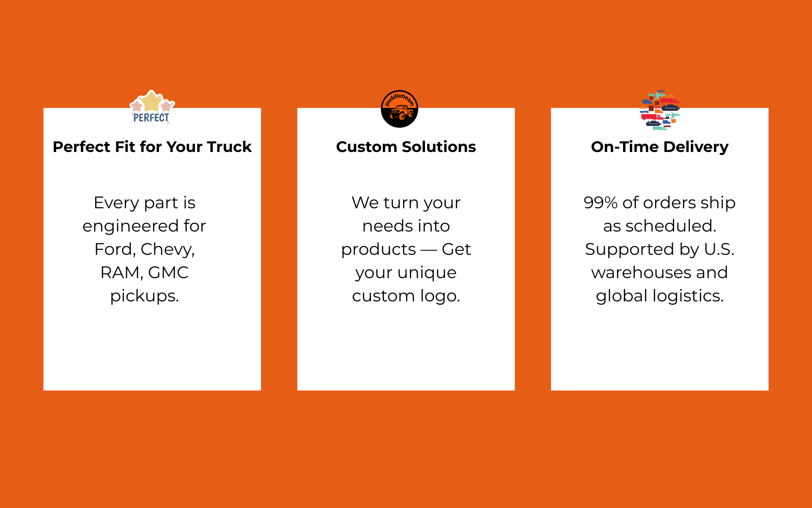Screen dimensions: 812x508
Task: Select the "Custom Solutions" heading
Action: coord(406,147)
